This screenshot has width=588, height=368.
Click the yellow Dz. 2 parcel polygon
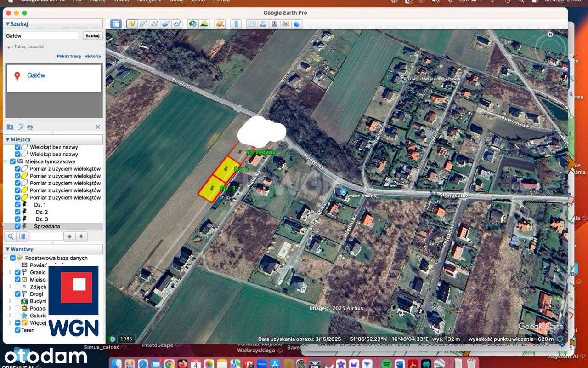pyautogui.click(x=226, y=169)
